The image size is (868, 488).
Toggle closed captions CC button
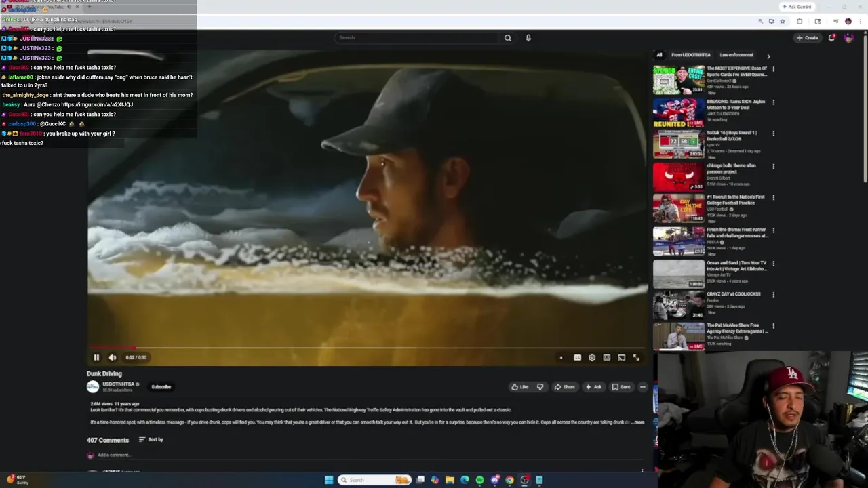point(577,357)
